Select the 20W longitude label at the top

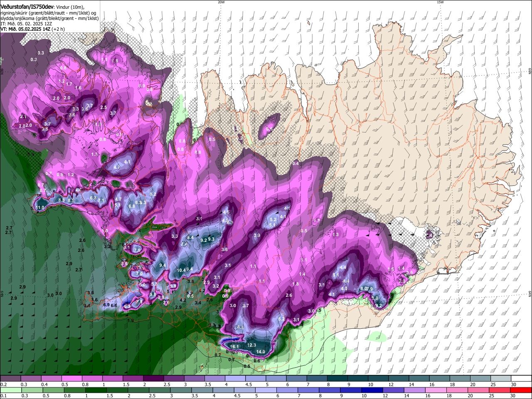(221, 2)
